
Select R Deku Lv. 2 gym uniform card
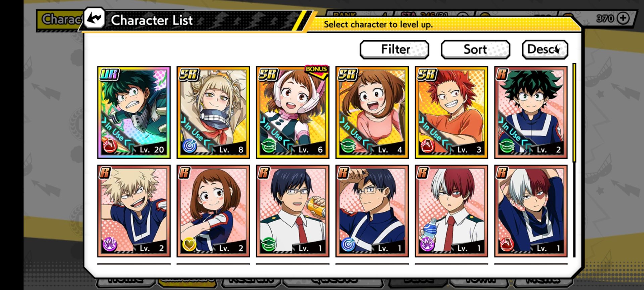(x=531, y=112)
